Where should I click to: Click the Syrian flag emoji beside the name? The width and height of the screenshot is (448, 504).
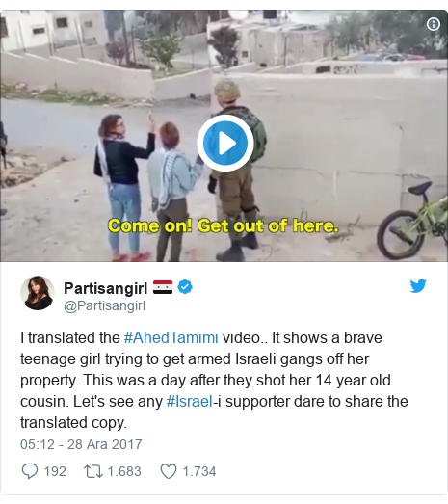(163, 287)
